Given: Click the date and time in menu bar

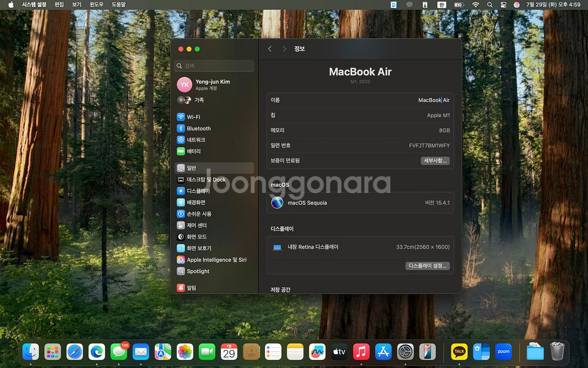Looking at the screenshot, I should click(x=553, y=4).
